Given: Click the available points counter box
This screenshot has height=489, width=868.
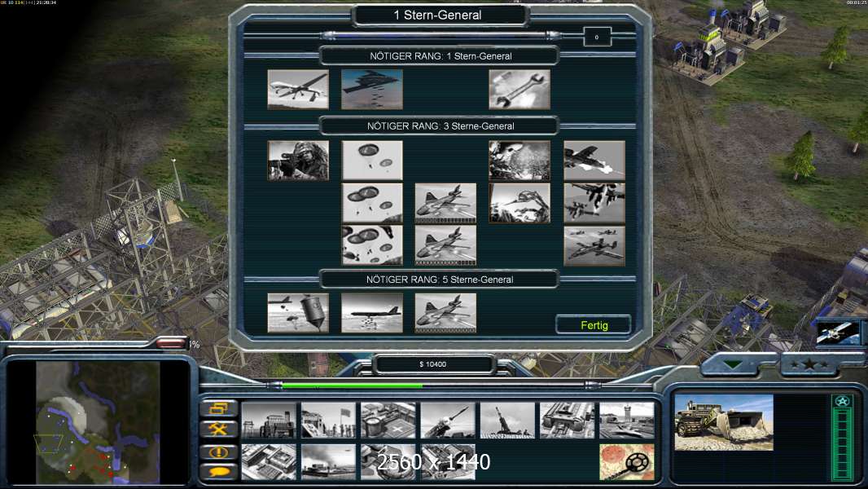Looking at the screenshot, I should (597, 37).
